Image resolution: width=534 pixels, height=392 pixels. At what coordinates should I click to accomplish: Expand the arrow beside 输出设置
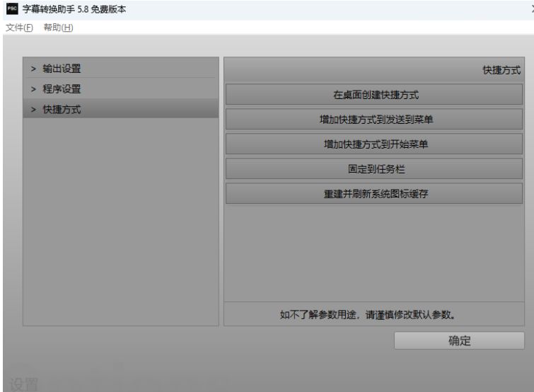point(33,69)
